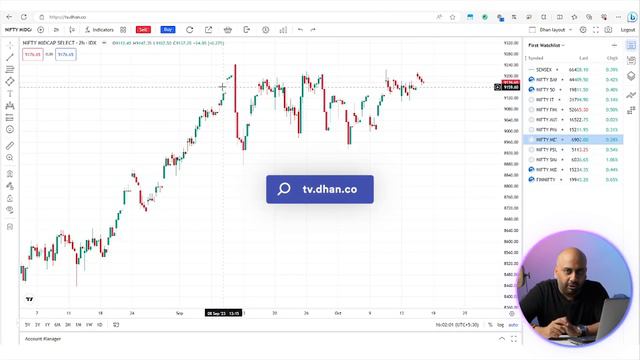Set time range to 1M
The height and width of the screenshot is (360, 640).
(78, 325)
